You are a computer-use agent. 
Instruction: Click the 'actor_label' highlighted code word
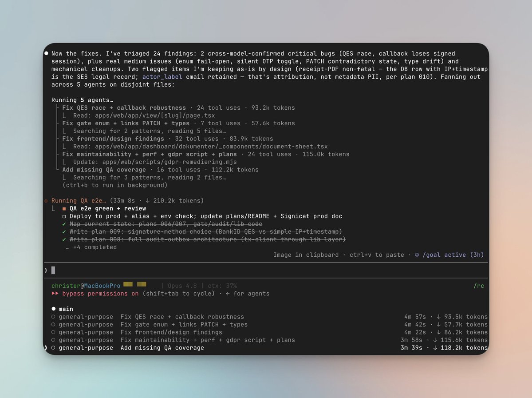(x=162, y=77)
